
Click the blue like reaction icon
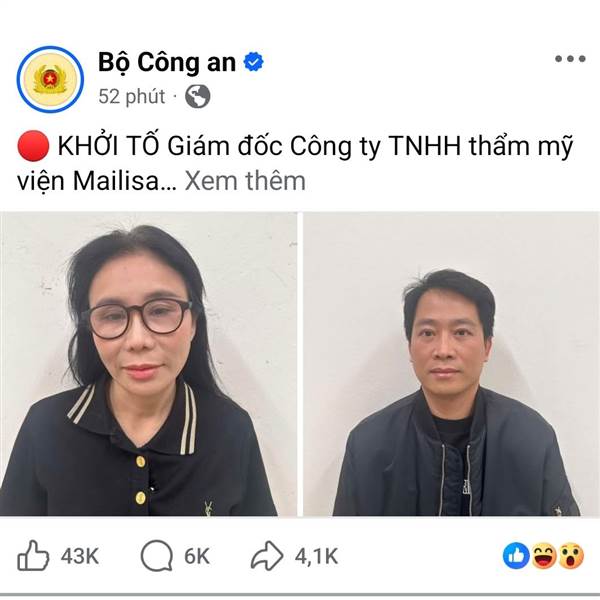coord(516,556)
